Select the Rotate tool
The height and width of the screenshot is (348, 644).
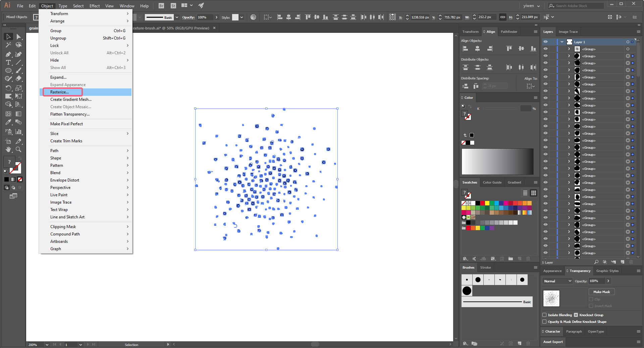coord(8,88)
